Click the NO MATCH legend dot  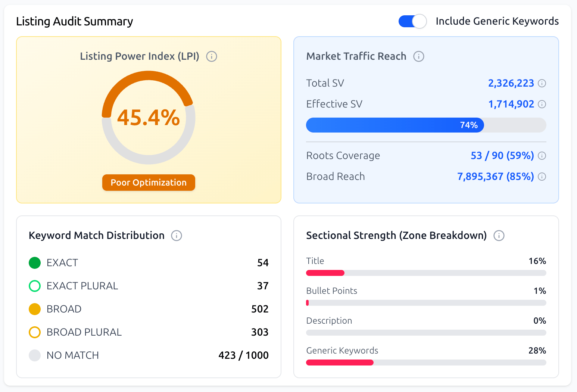coord(34,355)
